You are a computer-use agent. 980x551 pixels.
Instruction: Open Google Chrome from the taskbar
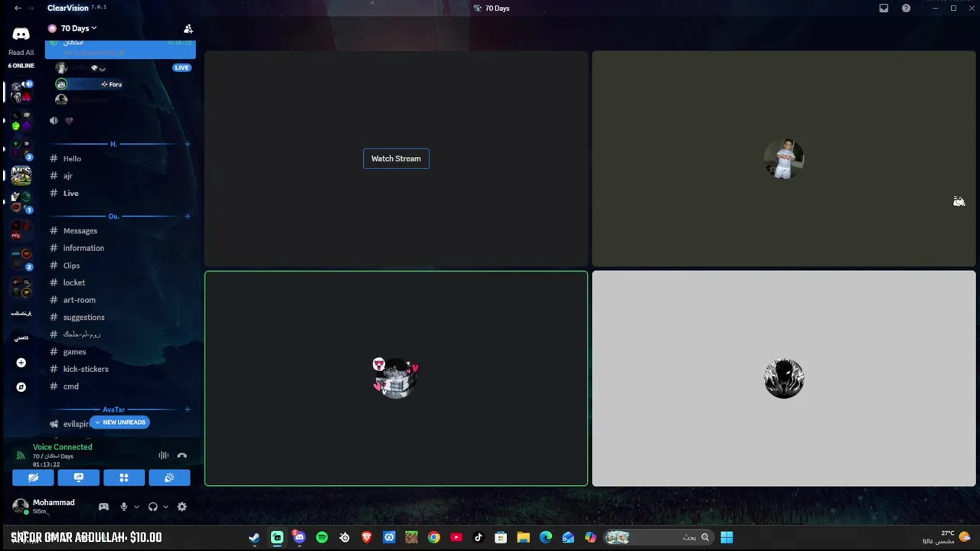pos(434,537)
